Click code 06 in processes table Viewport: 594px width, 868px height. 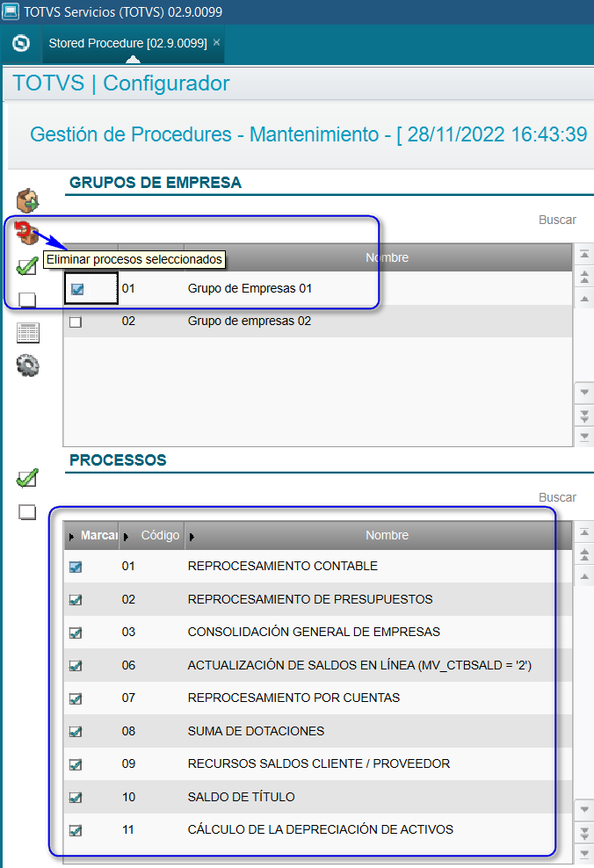[128, 665]
